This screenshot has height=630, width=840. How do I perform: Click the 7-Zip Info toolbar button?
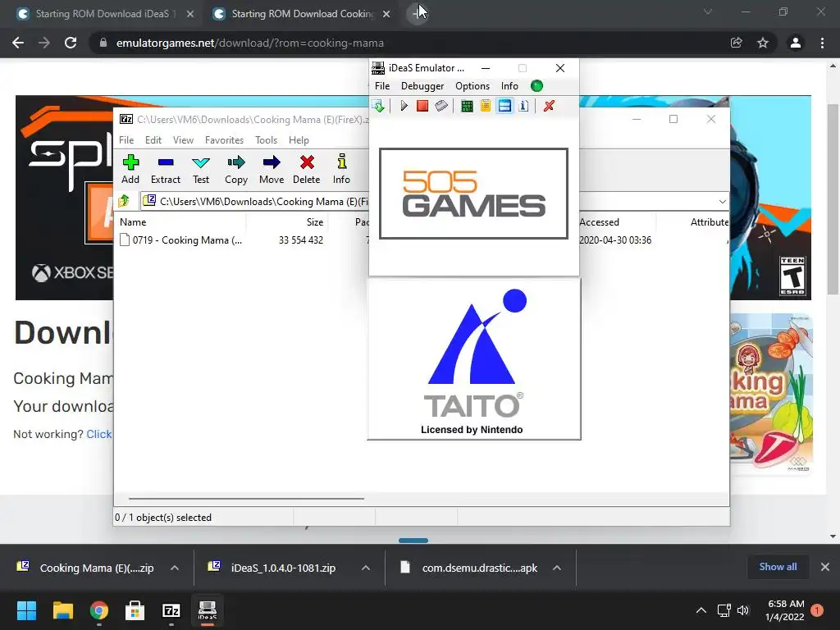(x=341, y=169)
